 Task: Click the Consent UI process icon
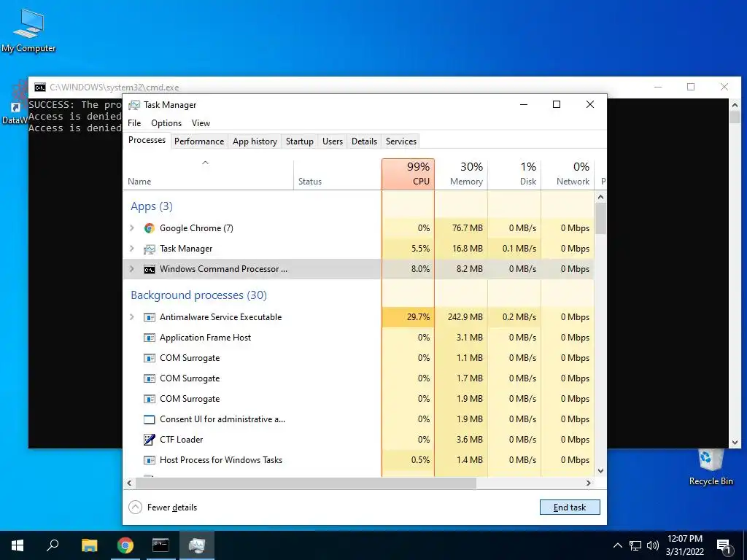coord(149,419)
